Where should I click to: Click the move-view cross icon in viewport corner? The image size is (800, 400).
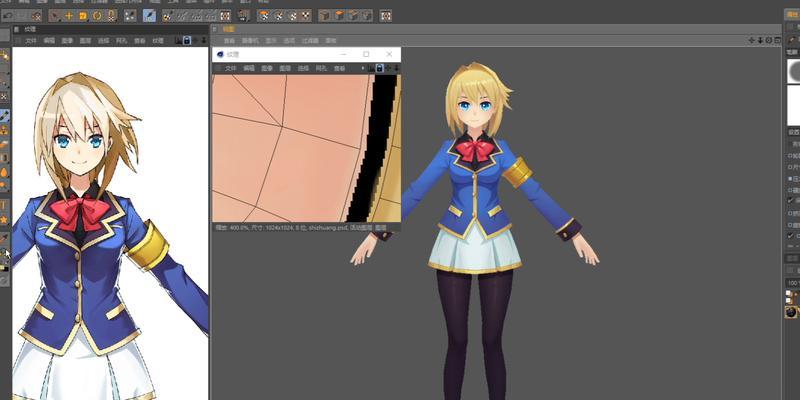pyautogui.click(x=752, y=40)
